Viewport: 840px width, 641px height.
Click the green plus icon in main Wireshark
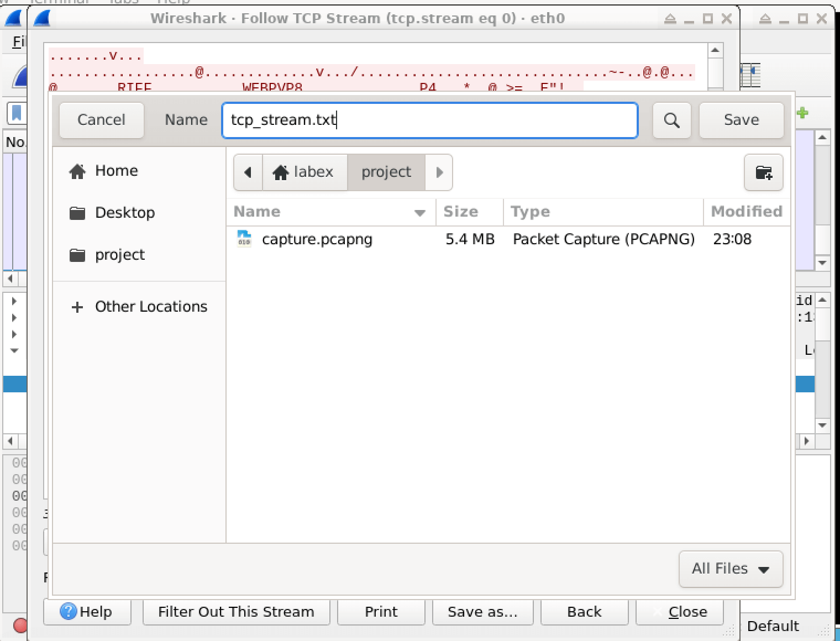click(x=802, y=113)
